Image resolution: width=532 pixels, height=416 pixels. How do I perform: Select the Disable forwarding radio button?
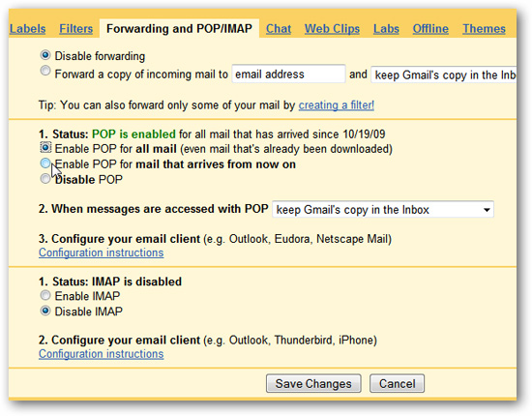pos(45,55)
